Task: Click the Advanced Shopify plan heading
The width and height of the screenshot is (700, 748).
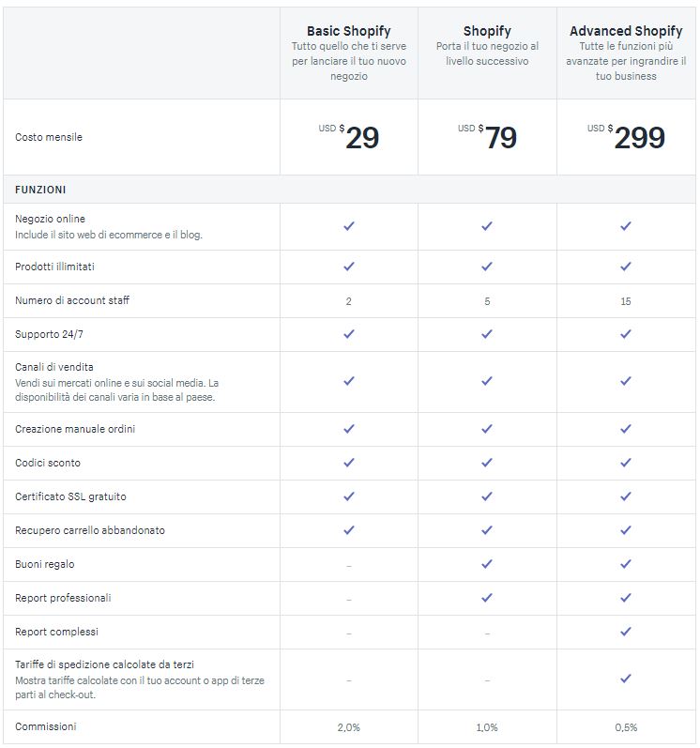Action: pyautogui.click(x=626, y=31)
